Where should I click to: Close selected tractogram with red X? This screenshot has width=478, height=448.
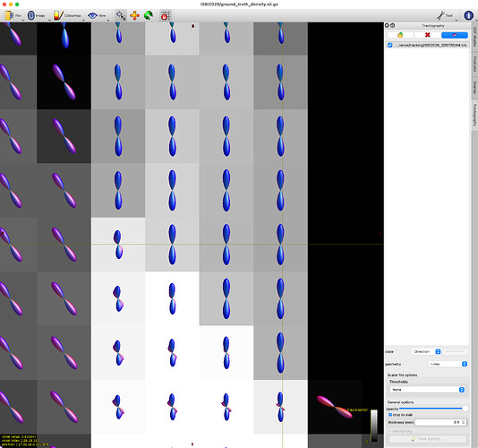coord(427,35)
